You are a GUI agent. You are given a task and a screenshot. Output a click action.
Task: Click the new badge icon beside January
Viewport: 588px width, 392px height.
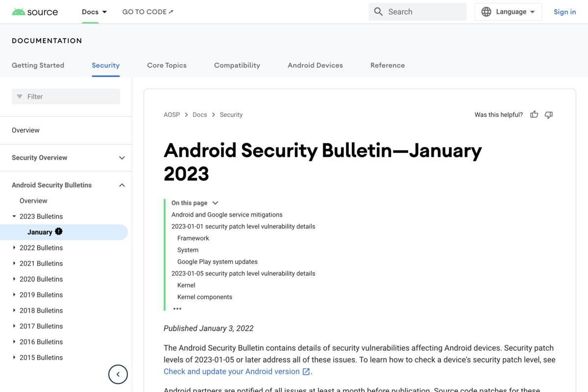point(59,231)
